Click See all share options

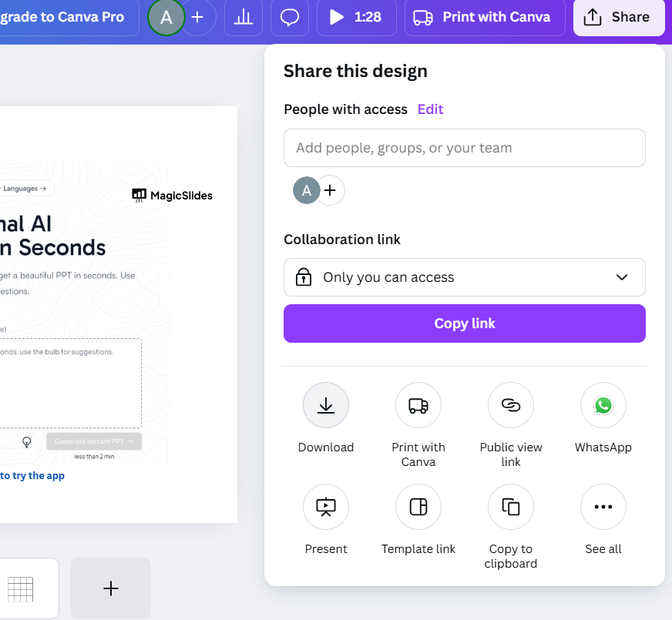pos(603,507)
